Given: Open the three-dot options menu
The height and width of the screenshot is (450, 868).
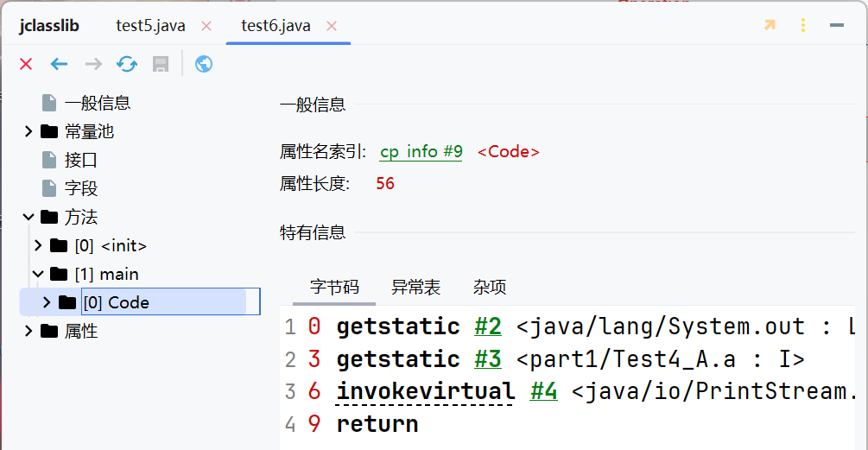Looking at the screenshot, I should pyautogui.click(x=803, y=25).
